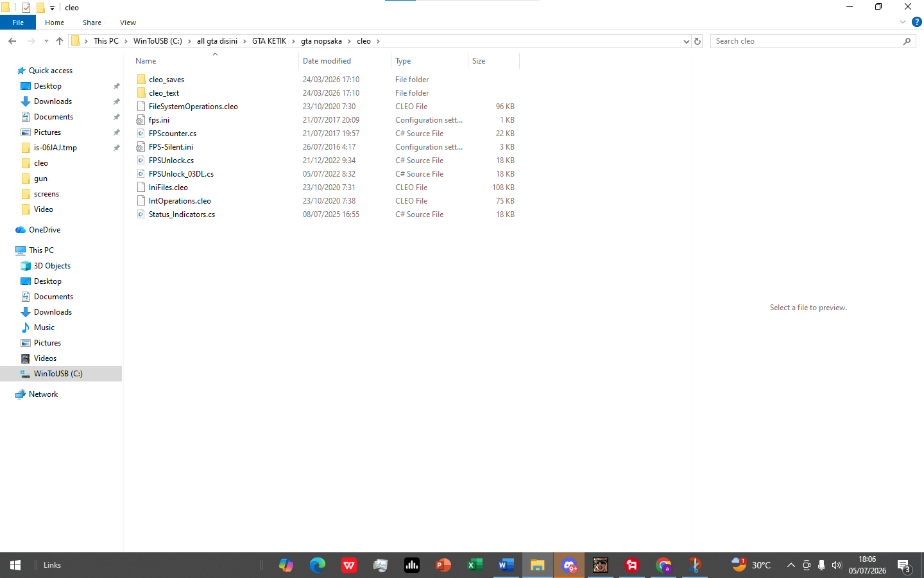Open Videos under This PC

(45, 358)
